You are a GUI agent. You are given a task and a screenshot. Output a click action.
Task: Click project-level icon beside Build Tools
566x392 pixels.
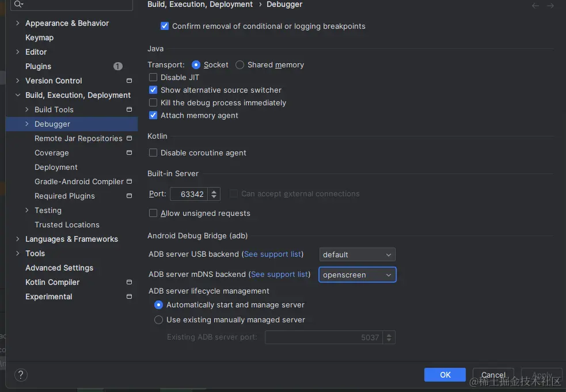pos(129,109)
